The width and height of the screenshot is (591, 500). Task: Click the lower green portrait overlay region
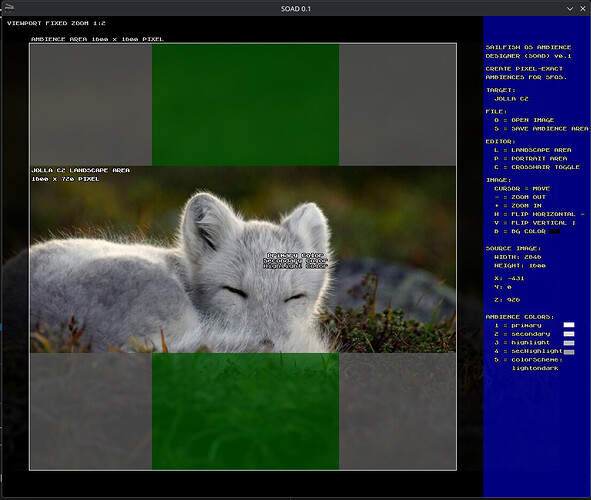(x=245, y=411)
